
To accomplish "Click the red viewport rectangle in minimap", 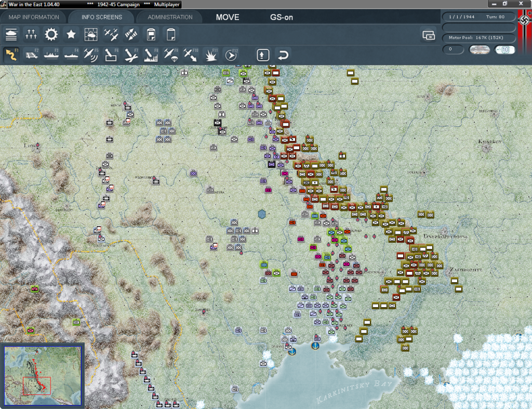I will [37, 386].
